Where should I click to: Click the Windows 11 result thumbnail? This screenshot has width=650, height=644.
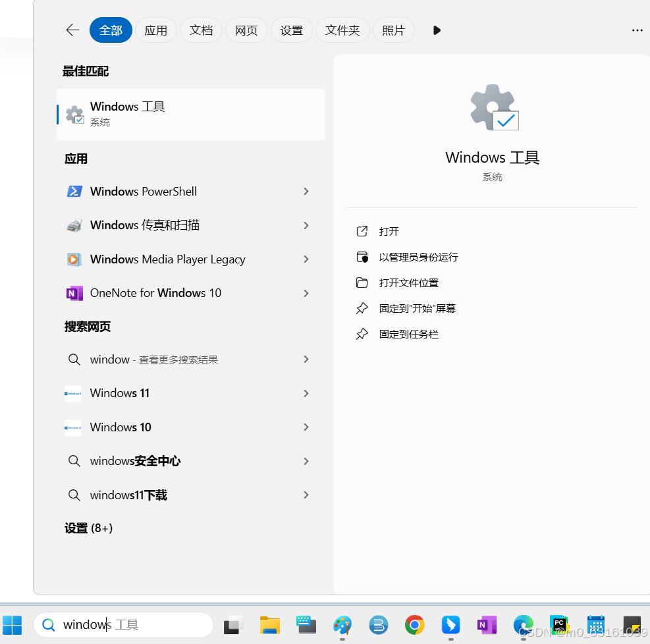click(x=73, y=393)
